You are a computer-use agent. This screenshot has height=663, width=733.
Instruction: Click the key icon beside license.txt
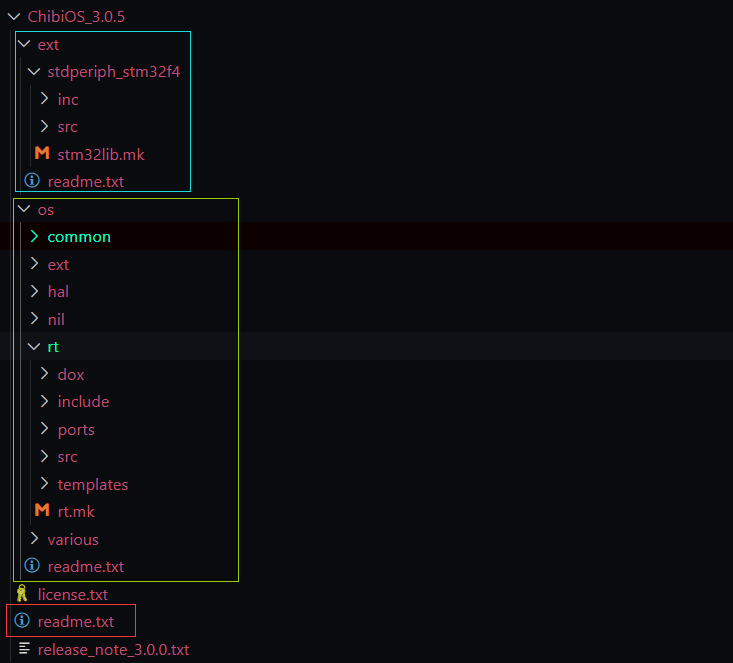click(22, 594)
